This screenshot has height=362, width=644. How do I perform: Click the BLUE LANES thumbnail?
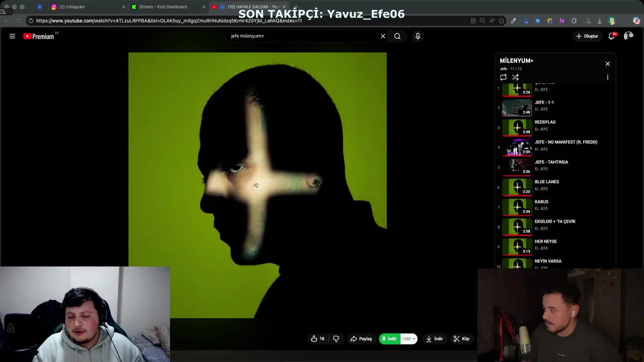[517, 187]
